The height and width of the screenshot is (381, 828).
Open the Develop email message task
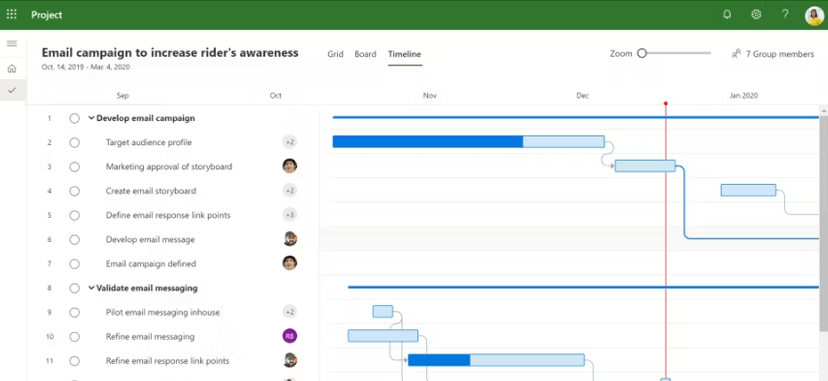point(150,240)
